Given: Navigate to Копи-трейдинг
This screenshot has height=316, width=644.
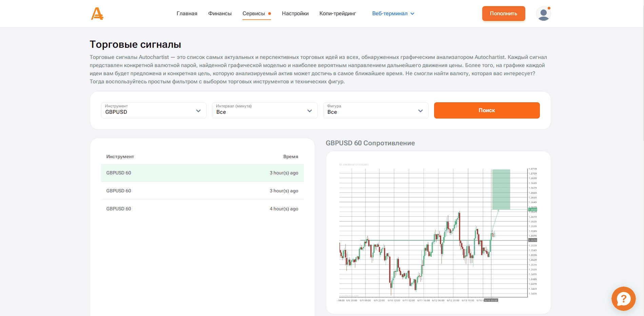Looking at the screenshot, I should click(x=337, y=14).
